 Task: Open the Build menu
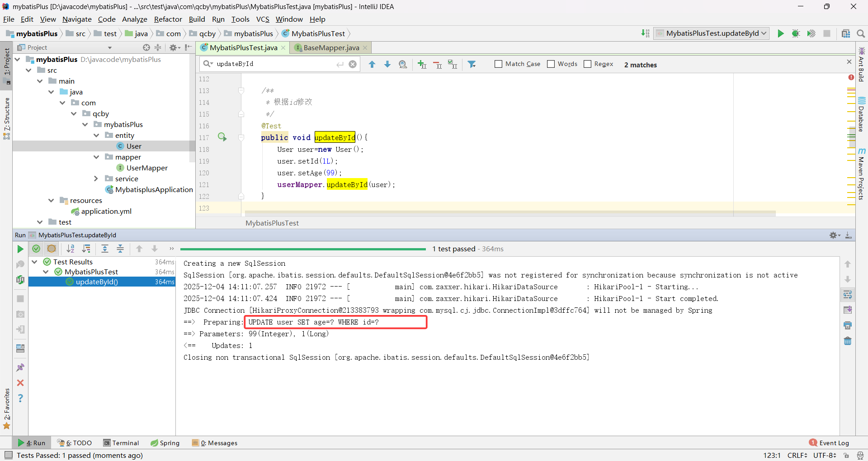pyautogui.click(x=197, y=19)
